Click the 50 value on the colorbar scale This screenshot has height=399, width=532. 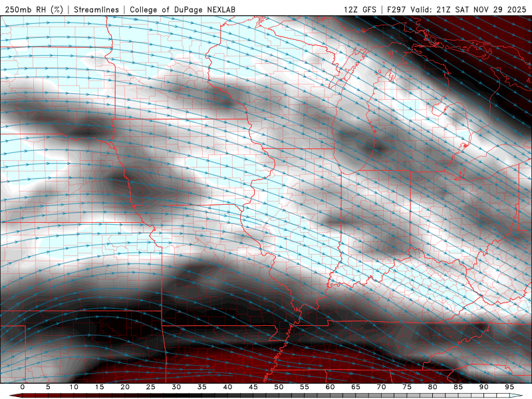click(279, 387)
